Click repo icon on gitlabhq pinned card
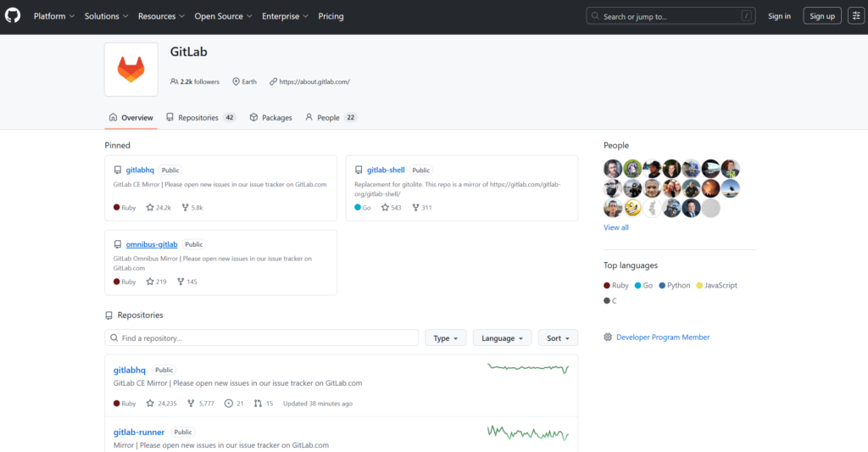 pos(117,170)
